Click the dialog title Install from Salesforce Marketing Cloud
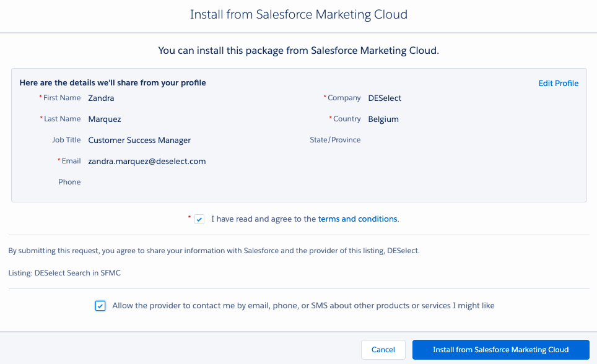Image resolution: width=597 pixels, height=364 pixels. (x=298, y=14)
